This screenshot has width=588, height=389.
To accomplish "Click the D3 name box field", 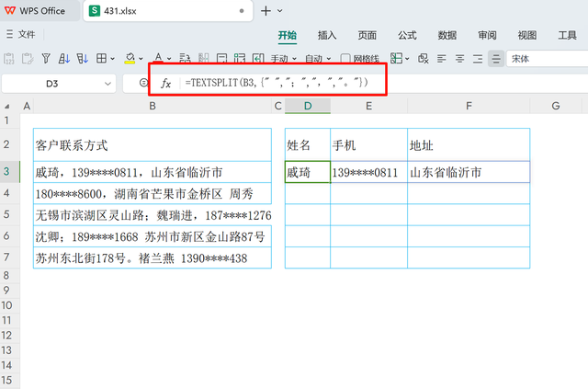I will (x=59, y=84).
